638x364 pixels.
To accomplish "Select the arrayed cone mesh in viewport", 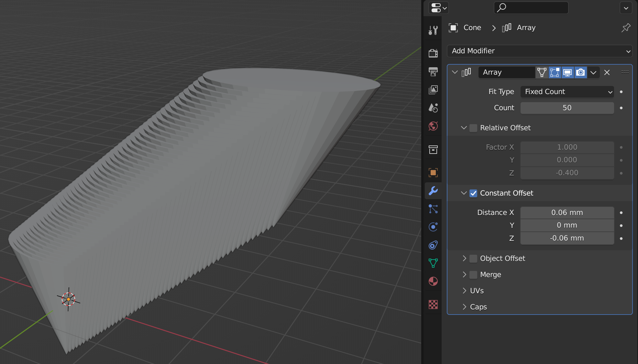I will coord(194,194).
